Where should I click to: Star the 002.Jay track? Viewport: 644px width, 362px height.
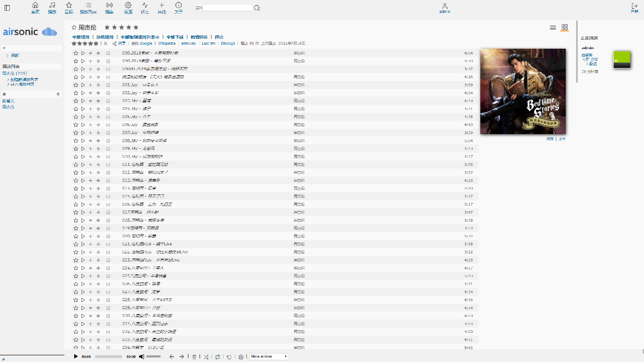76,93
